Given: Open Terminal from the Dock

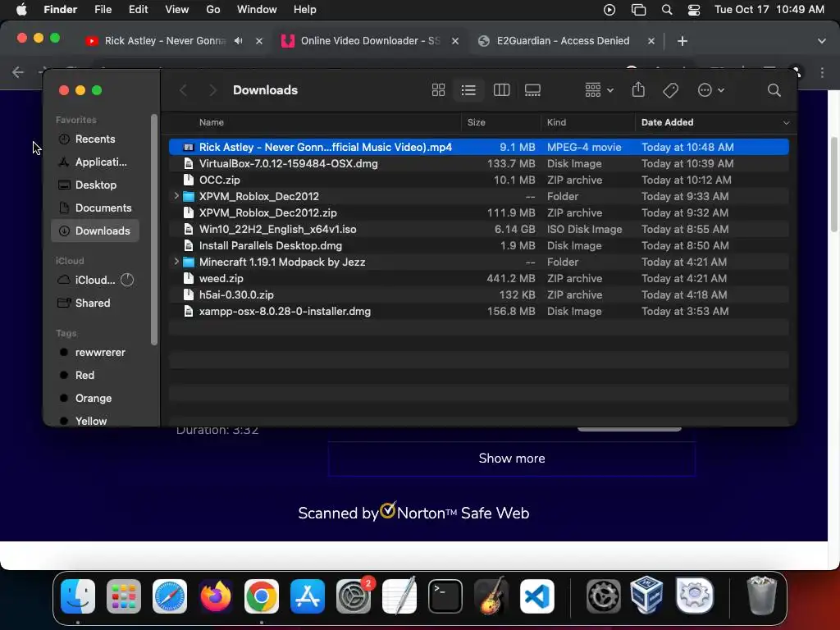Looking at the screenshot, I should 445,596.
